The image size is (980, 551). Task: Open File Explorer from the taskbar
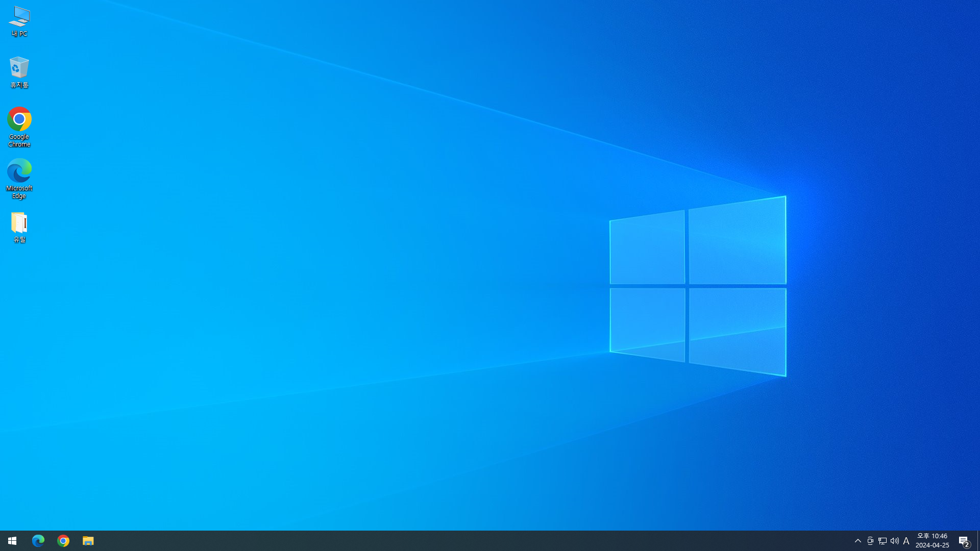pos(88,541)
